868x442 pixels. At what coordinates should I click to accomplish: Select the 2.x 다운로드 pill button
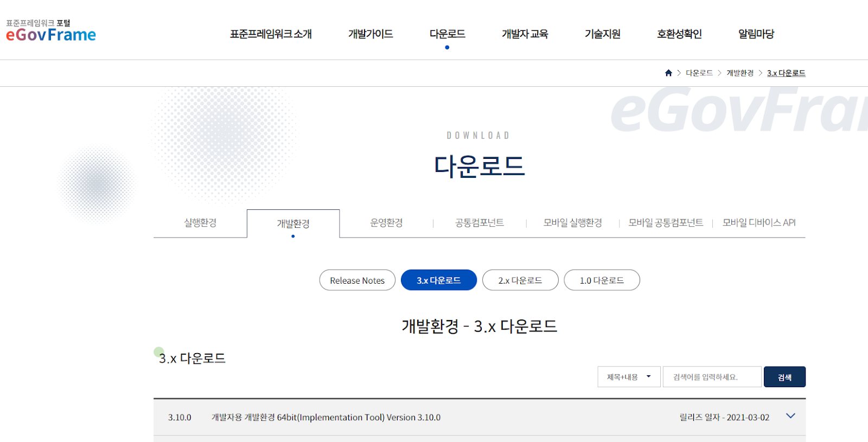click(520, 280)
